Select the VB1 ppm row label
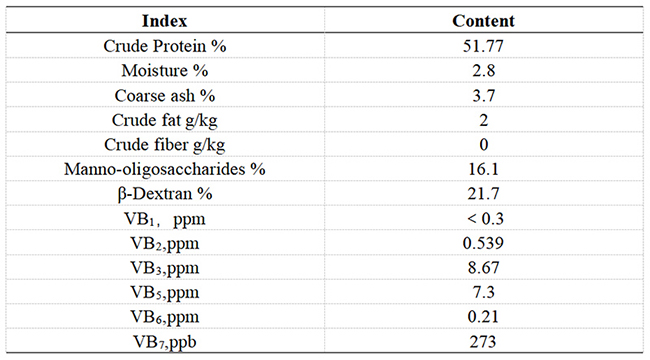650x360 pixels. tap(165, 219)
